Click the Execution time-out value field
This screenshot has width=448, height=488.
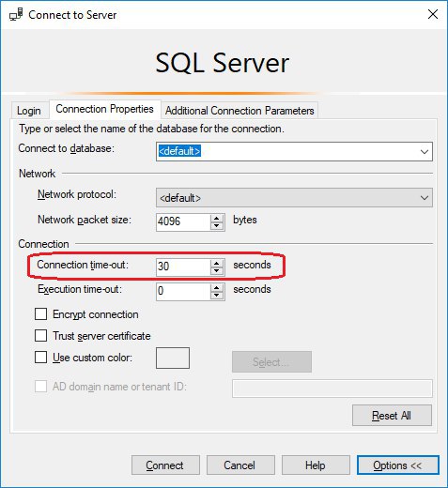pos(183,292)
